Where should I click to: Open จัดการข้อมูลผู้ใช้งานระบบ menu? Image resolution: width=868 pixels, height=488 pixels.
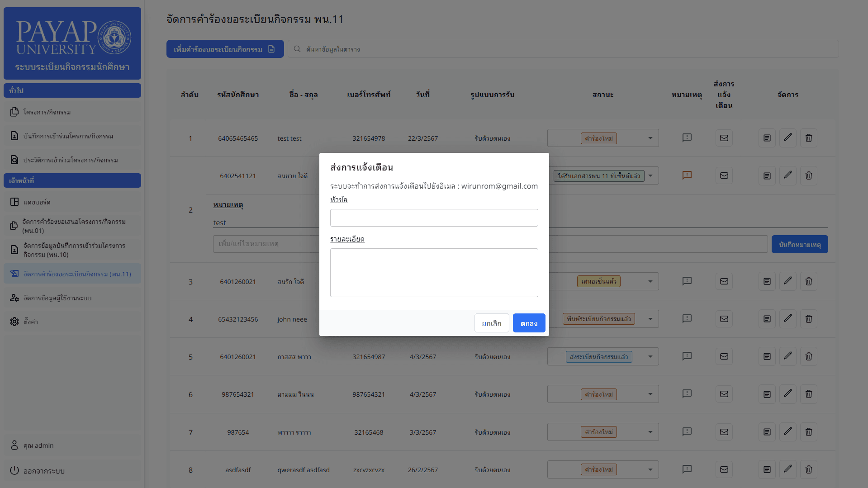(x=72, y=298)
